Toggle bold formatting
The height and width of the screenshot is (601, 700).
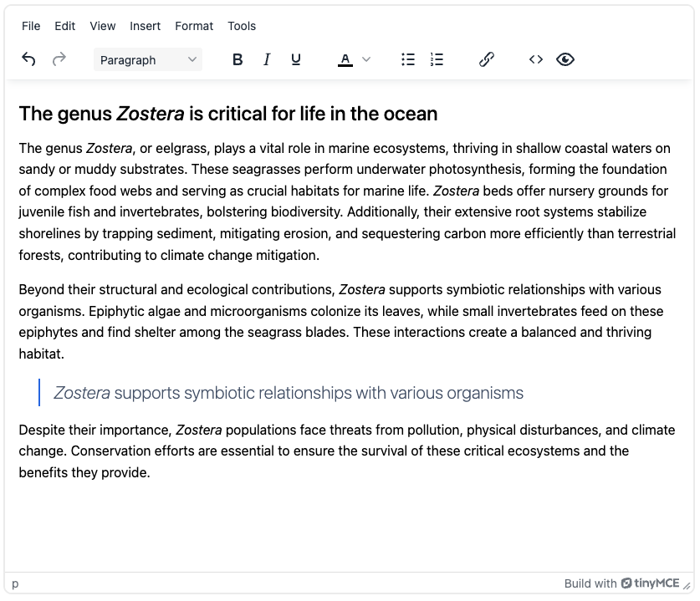click(238, 59)
